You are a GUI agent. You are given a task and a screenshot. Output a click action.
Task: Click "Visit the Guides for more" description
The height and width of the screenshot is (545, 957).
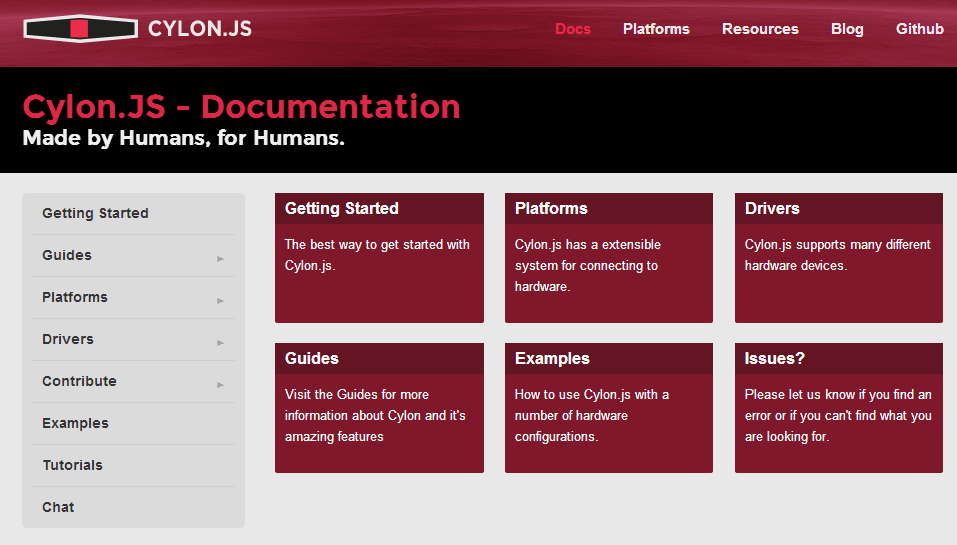click(x=375, y=416)
